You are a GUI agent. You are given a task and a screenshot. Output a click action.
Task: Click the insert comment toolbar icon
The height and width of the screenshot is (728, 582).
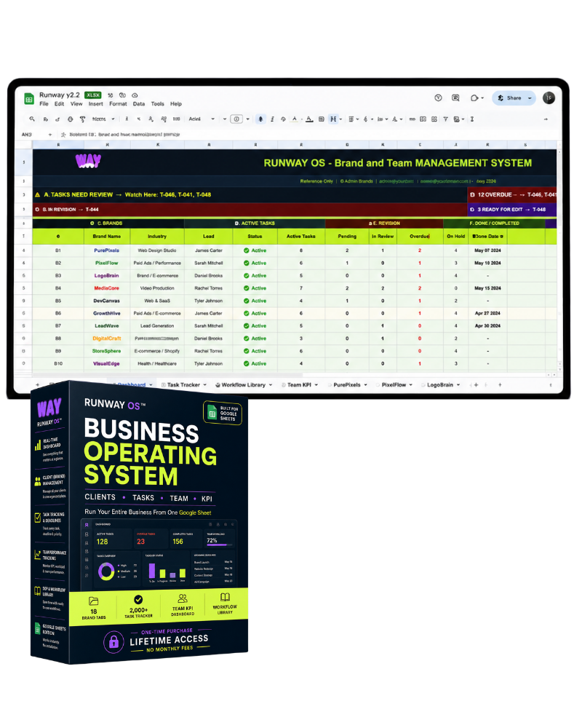tap(423, 119)
